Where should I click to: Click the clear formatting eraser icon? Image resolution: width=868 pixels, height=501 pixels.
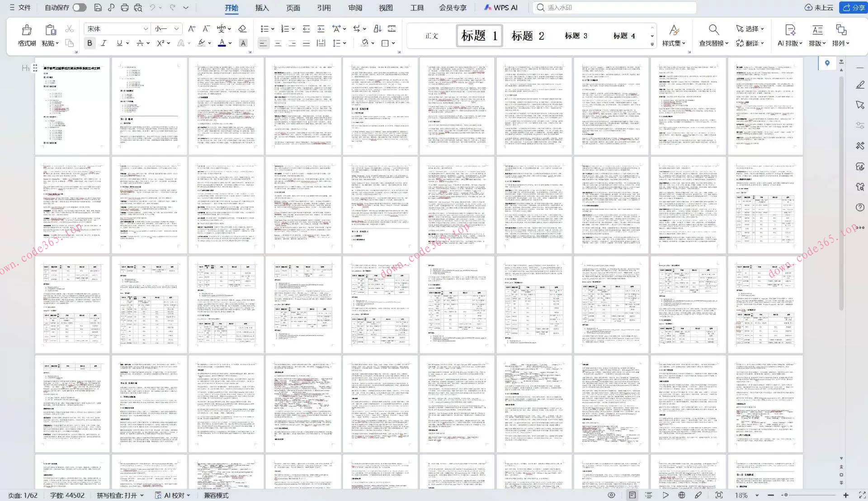pos(242,29)
